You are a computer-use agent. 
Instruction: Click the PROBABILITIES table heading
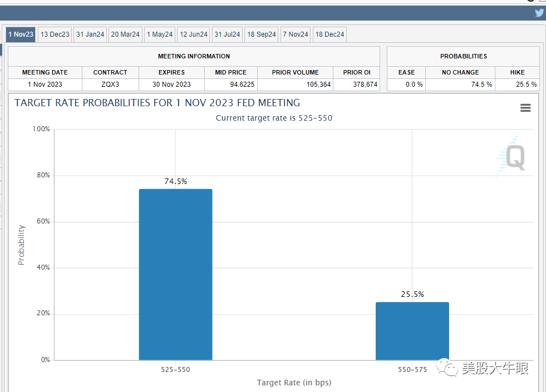464,56
